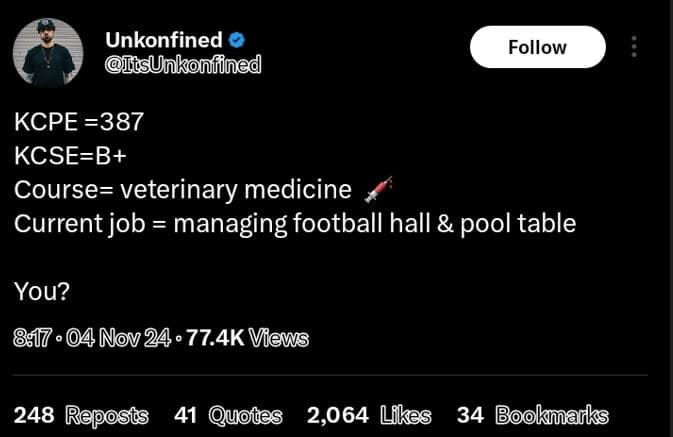Click the @ItsUnkonfined handle

[182, 66]
